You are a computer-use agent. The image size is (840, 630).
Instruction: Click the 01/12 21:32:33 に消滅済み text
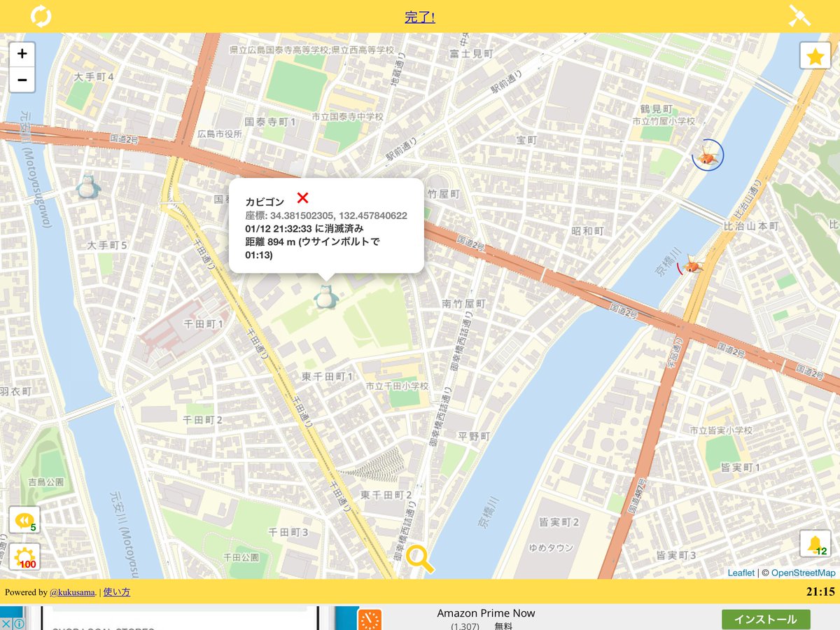(x=304, y=229)
